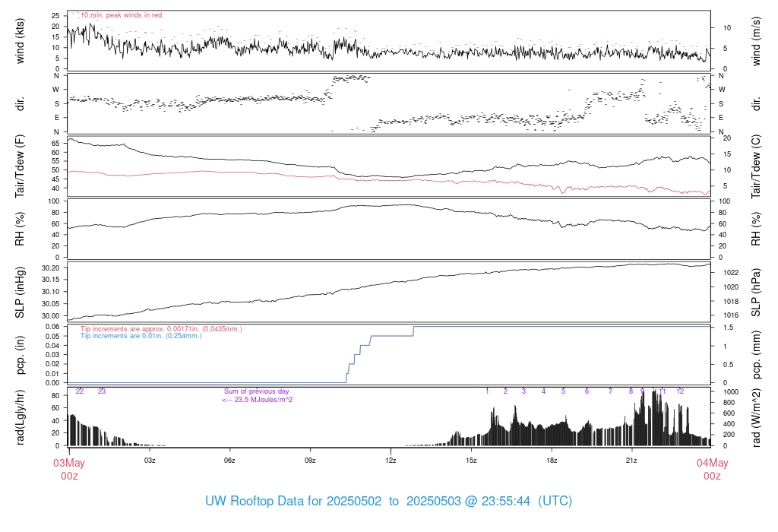
Task: Click the 'rad (W/m^2)' right axis label
Action: (756, 417)
